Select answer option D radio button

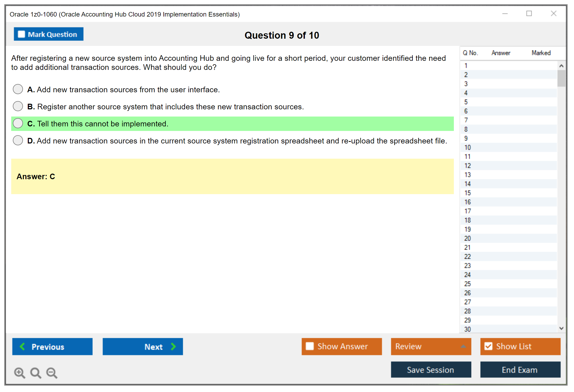click(x=18, y=140)
